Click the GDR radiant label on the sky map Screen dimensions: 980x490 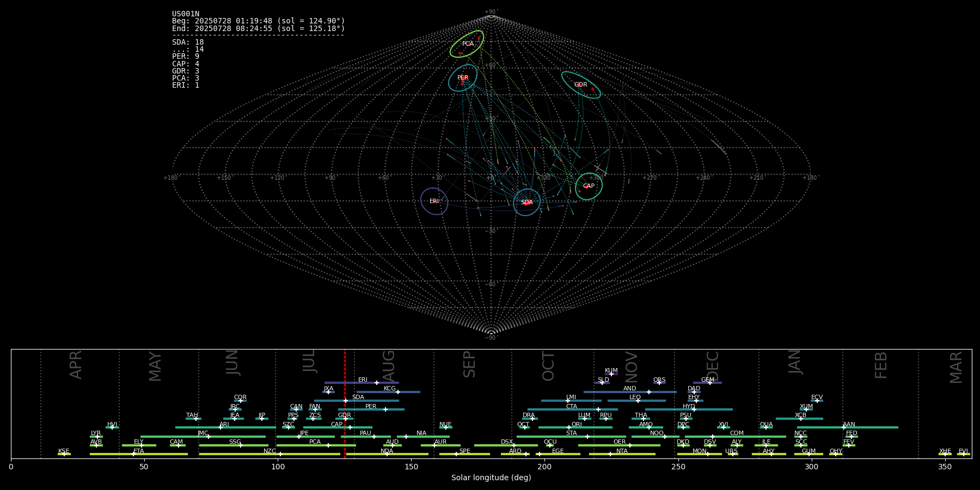(580, 84)
